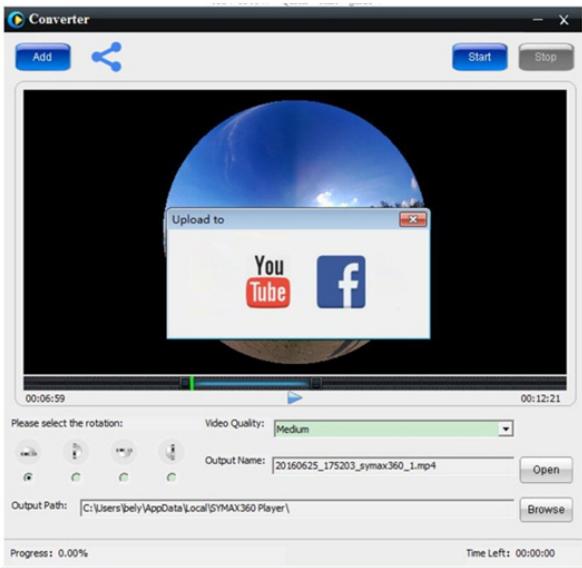Click the Add button
Screen dimensions: 582x568
[43, 57]
